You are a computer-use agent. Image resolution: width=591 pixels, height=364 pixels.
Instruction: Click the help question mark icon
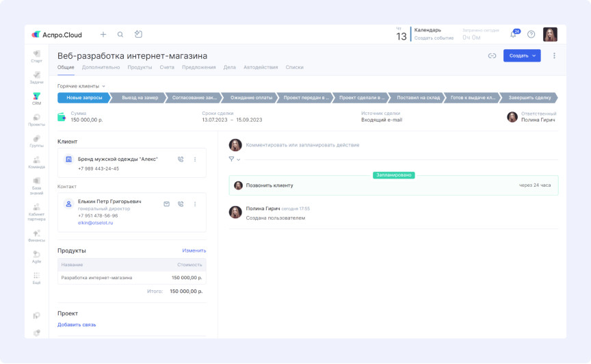(531, 35)
